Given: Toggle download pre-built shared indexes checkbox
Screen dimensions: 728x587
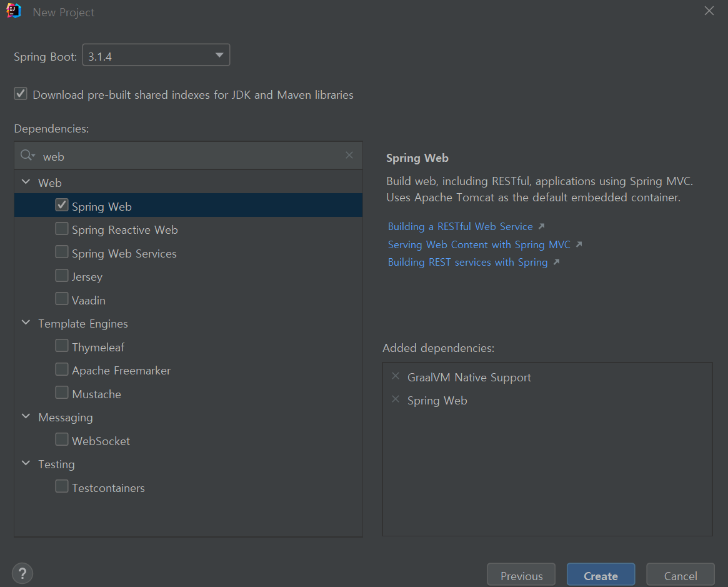Looking at the screenshot, I should [21, 93].
